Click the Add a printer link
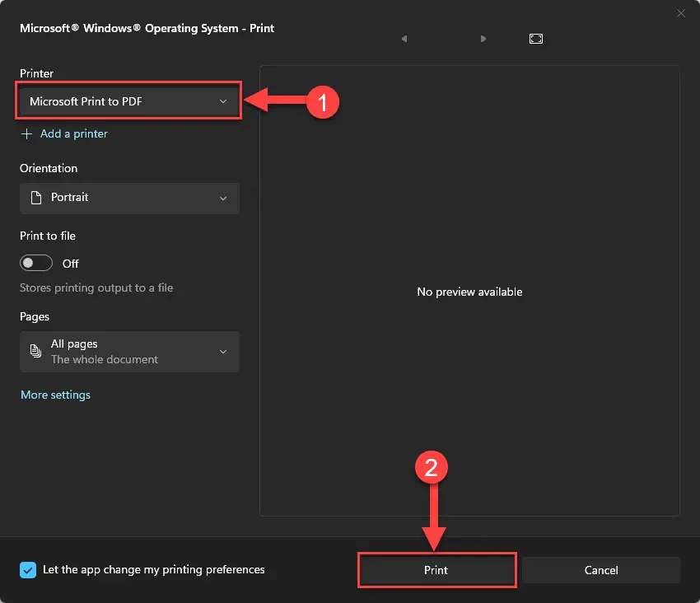Image resolution: width=700 pixels, height=603 pixels. [73, 134]
